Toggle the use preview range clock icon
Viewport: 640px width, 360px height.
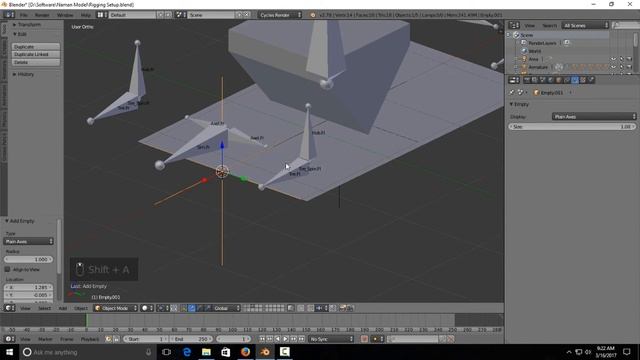coord(109,339)
